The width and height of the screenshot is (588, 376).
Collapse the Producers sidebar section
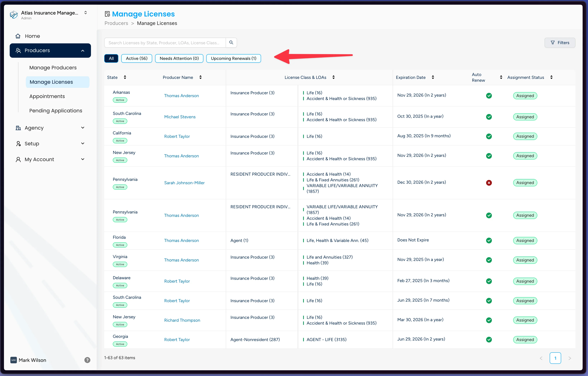(x=83, y=50)
